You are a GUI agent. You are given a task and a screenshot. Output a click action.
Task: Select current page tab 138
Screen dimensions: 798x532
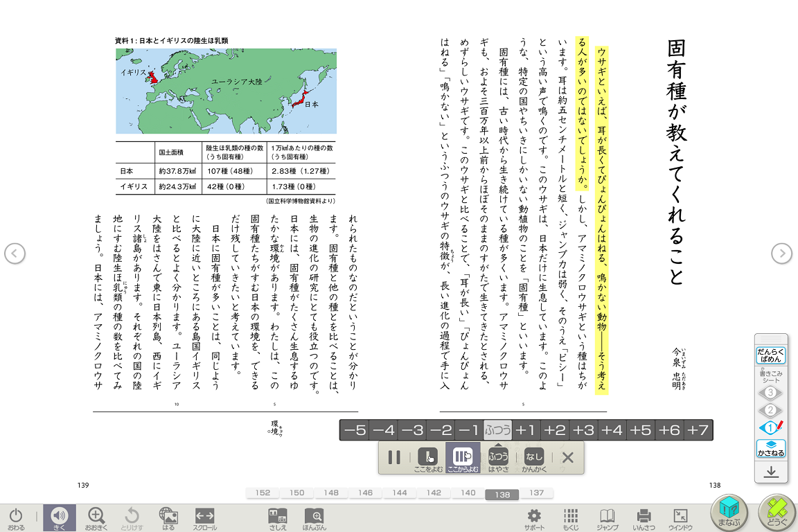(502, 495)
